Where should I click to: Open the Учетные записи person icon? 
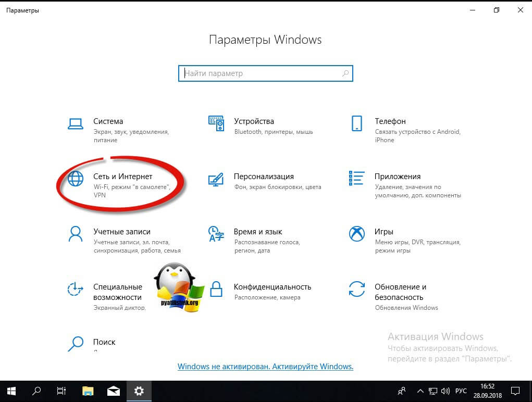[76, 234]
